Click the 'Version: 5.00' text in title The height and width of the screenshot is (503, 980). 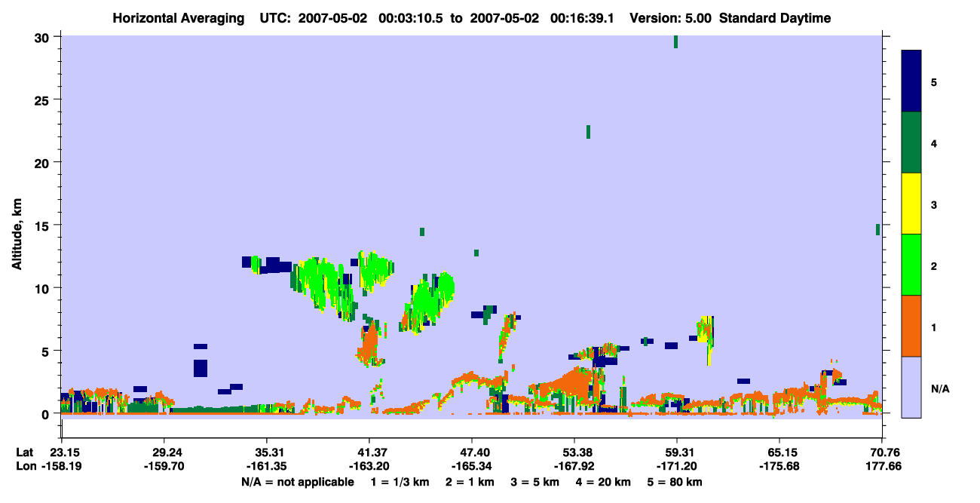pyautogui.click(x=670, y=18)
